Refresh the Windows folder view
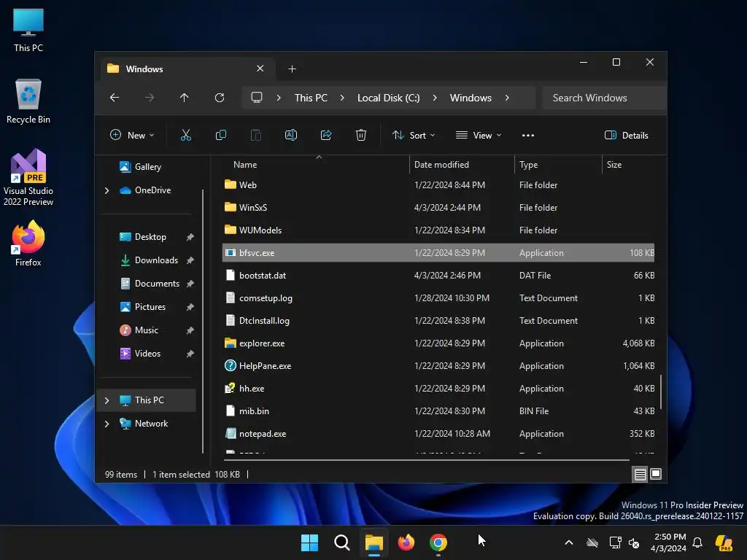The image size is (747, 560). (220, 98)
